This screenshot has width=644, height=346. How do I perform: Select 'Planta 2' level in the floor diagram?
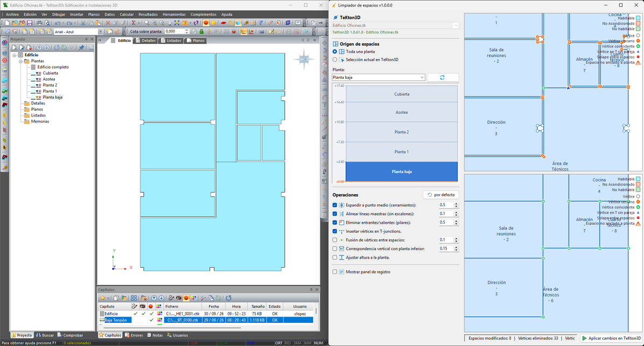[402, 132]
